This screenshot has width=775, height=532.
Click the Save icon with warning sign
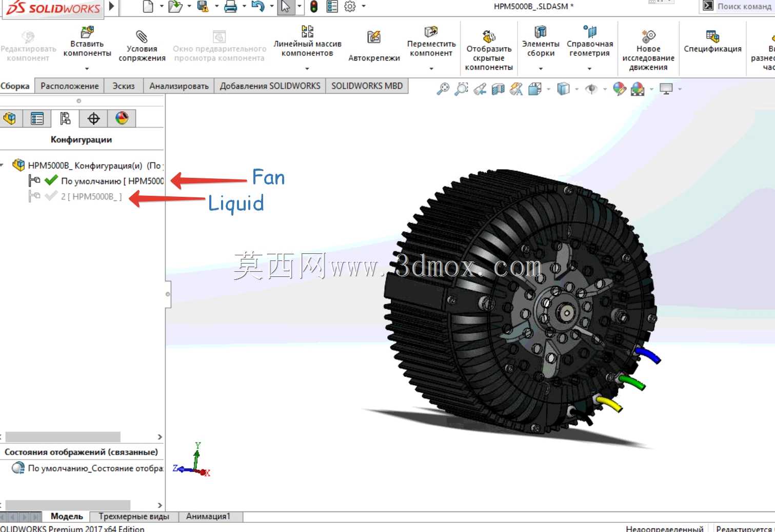click(x=203, y=7)
